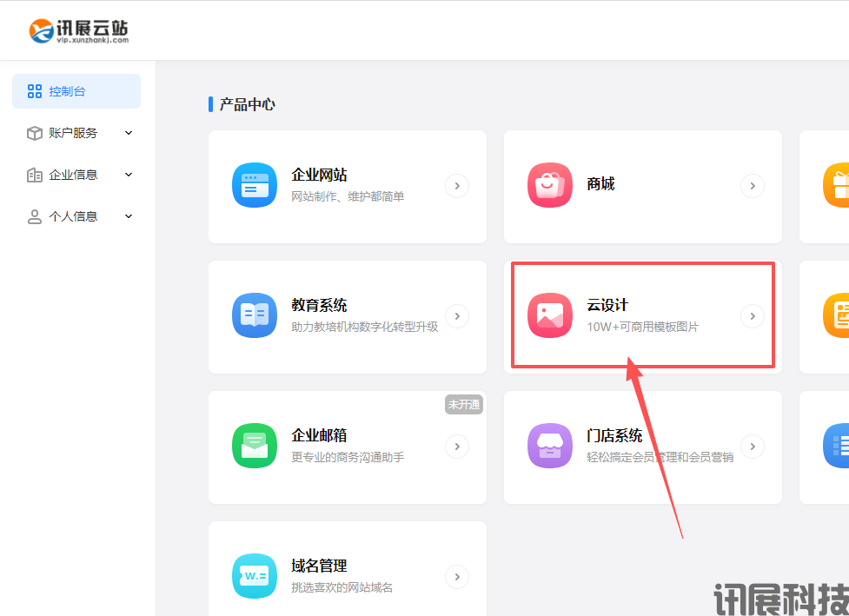Screen dimensions: 849x616
Task: Click the 企业网站 card arrow
Action: click(x=456, y=185)
